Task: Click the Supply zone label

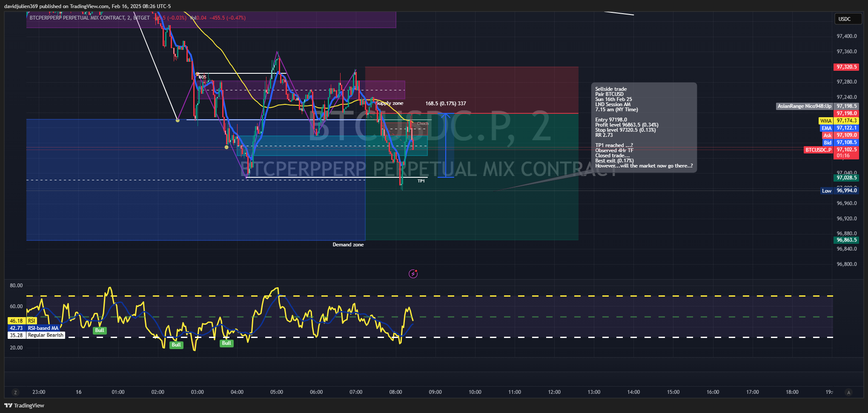Action: tap(390, 103)
